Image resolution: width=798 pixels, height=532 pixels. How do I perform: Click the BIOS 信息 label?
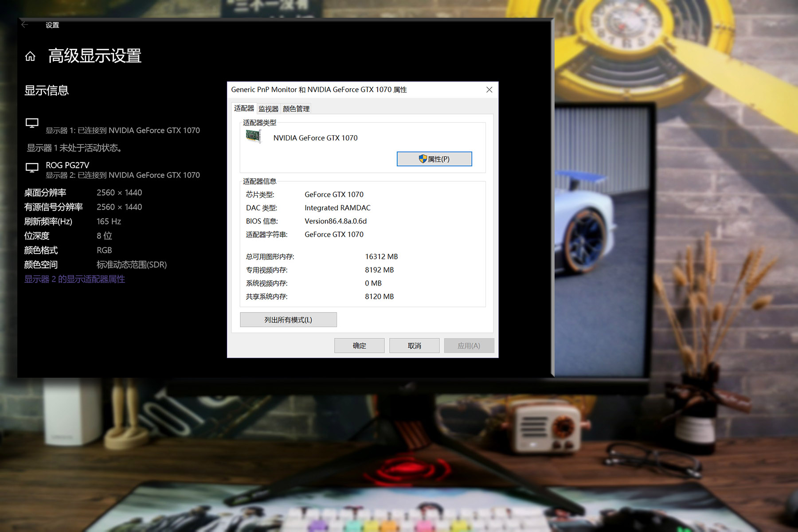pyautogui.click(x=262, y=221)
